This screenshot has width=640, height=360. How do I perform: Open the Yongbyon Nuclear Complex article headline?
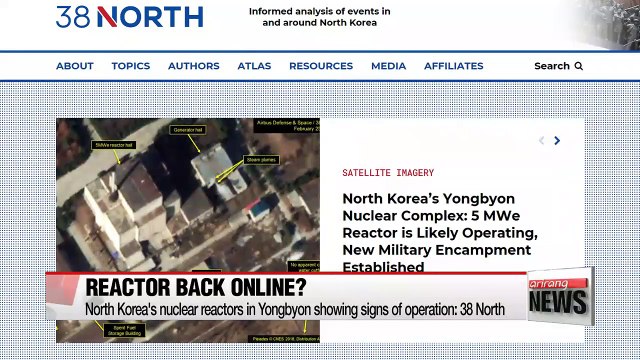tap(440, 232)
